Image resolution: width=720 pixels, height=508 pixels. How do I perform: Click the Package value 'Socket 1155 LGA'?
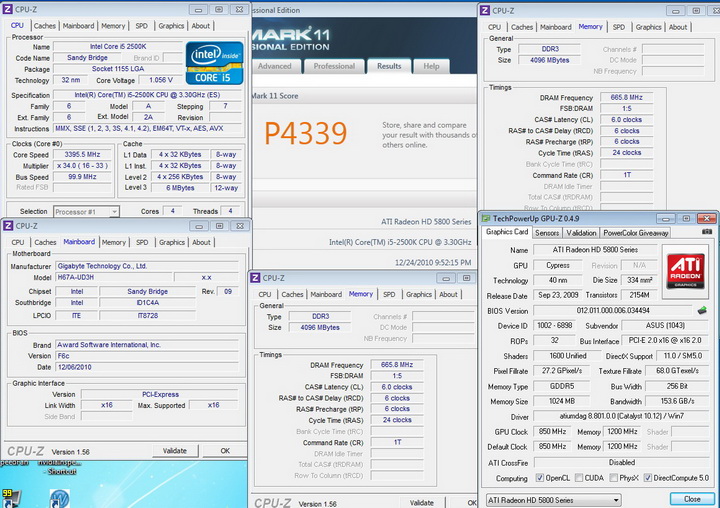[118, 68]
